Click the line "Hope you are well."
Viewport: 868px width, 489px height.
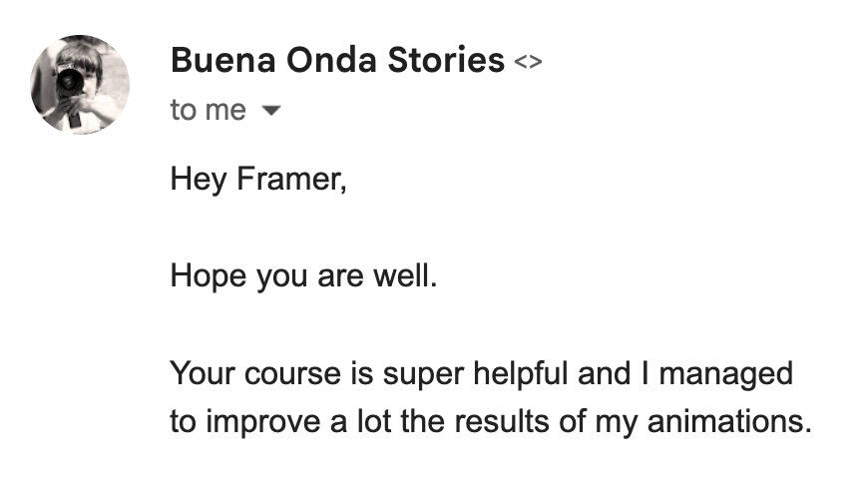pyautogui.click(x=303, y=274)
